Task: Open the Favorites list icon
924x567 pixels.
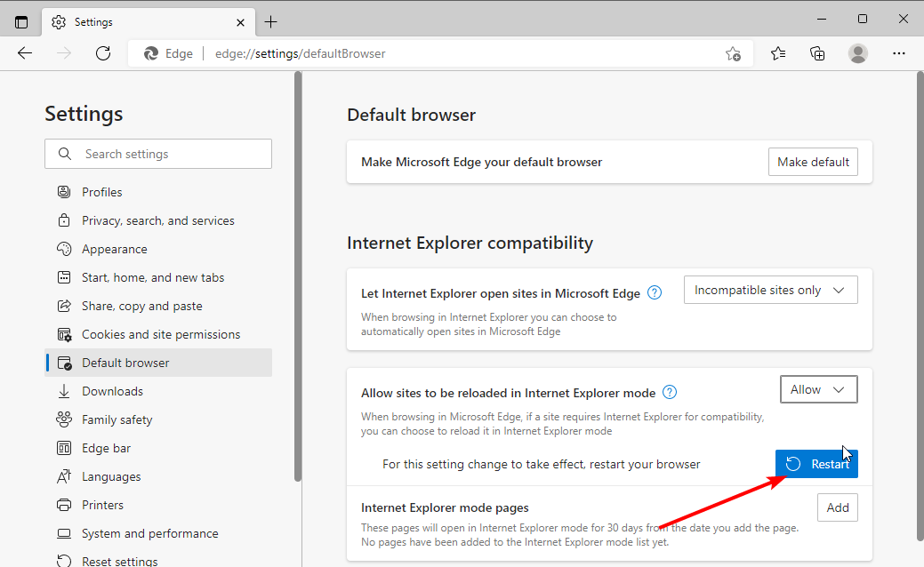Action: pyautogui.click(x=778, y=53)
